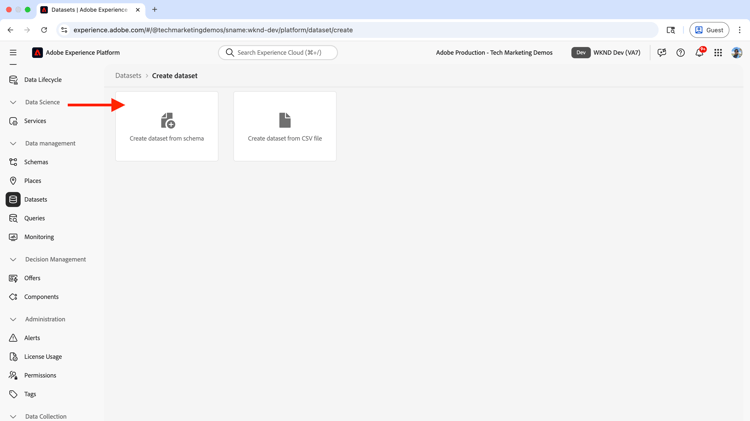Open the Permissions icon

(13, 375)
